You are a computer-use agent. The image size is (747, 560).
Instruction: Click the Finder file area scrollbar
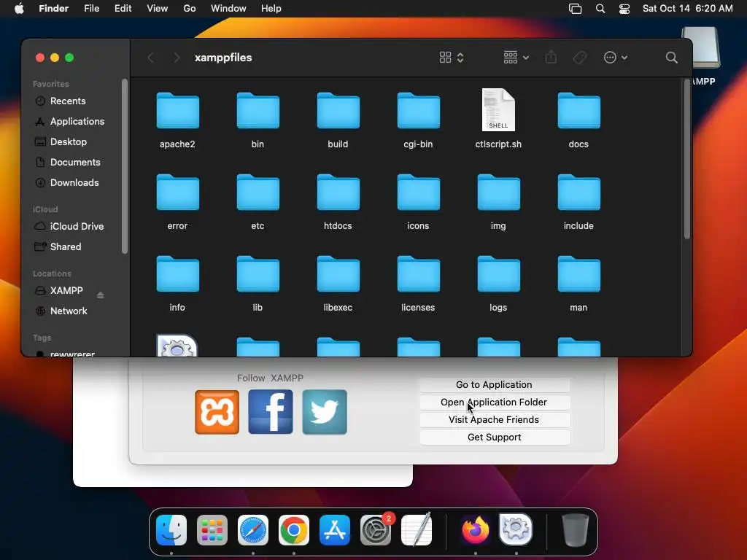[x=686, y=158]
